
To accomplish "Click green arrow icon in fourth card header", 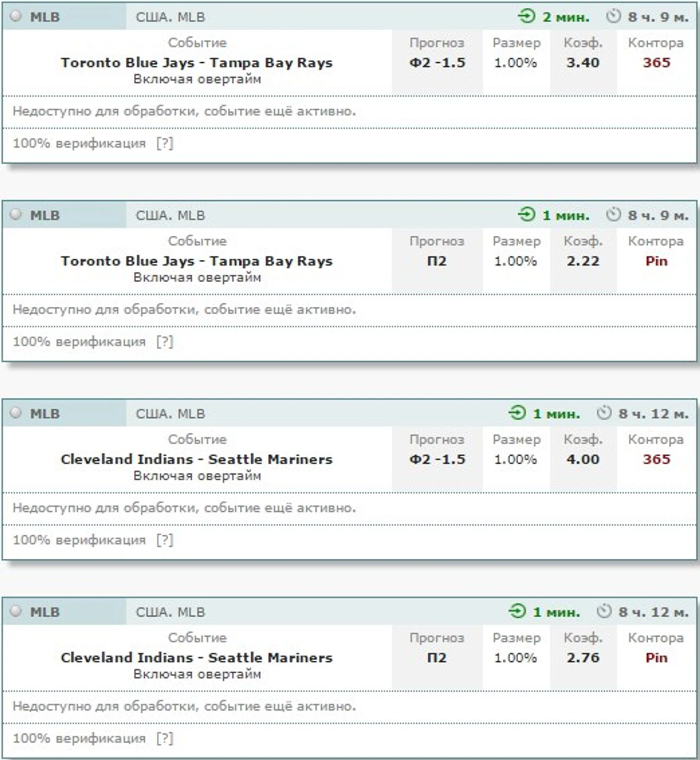I will (x=517, y=611).
